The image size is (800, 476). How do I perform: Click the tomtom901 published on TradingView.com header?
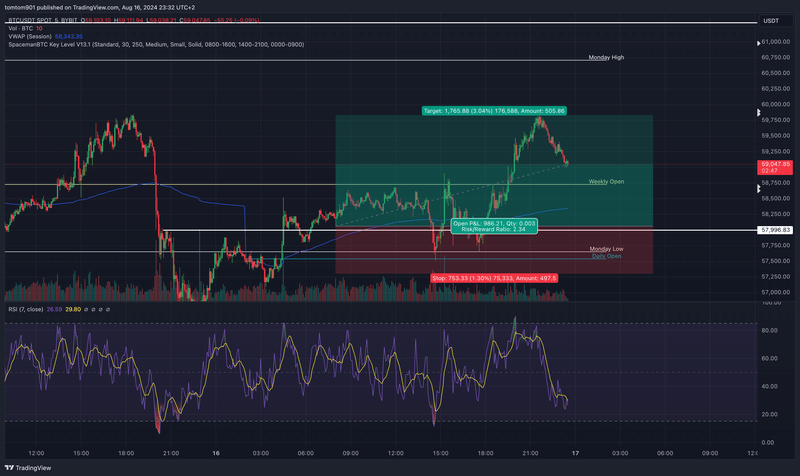(x=99, y=8)
